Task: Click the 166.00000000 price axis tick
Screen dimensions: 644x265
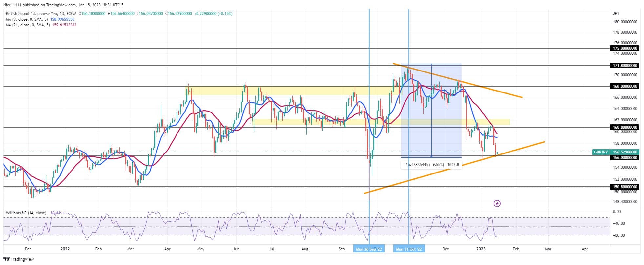Action: tap(625, 97)
